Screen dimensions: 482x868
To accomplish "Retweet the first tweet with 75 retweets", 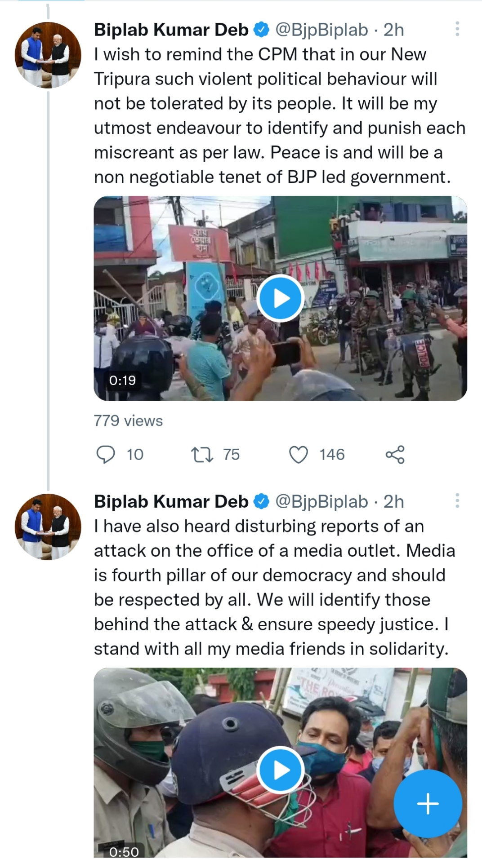I will 202,454.
